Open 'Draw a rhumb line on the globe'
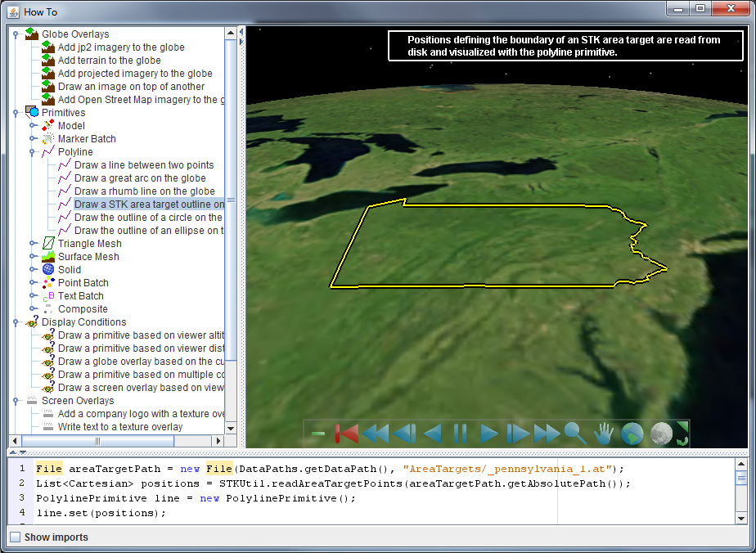The height and width of the screenshot is (553, 756). 145,191
